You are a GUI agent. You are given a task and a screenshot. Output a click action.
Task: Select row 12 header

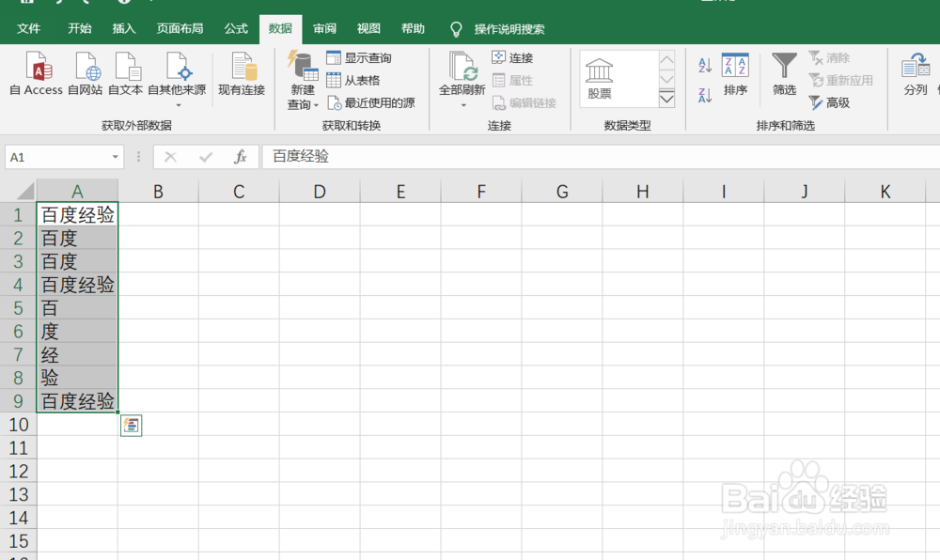point(18,472)
